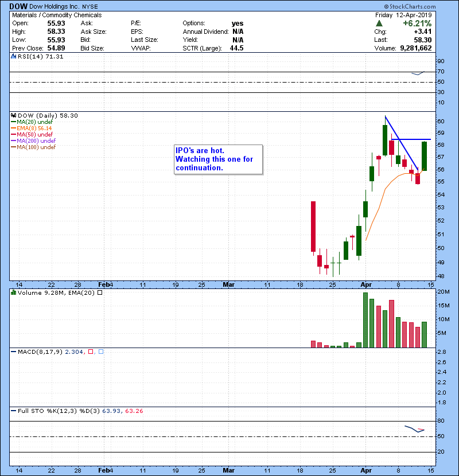Click the NYSE exchange label
Screen dimensions: 459x476
(x=90, y=7)
